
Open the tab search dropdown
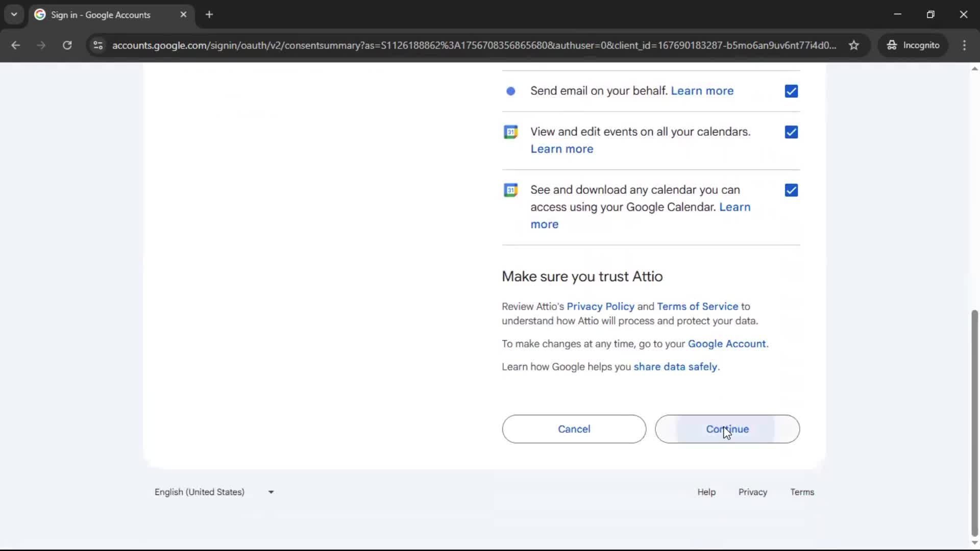click(x=14, y=14)
